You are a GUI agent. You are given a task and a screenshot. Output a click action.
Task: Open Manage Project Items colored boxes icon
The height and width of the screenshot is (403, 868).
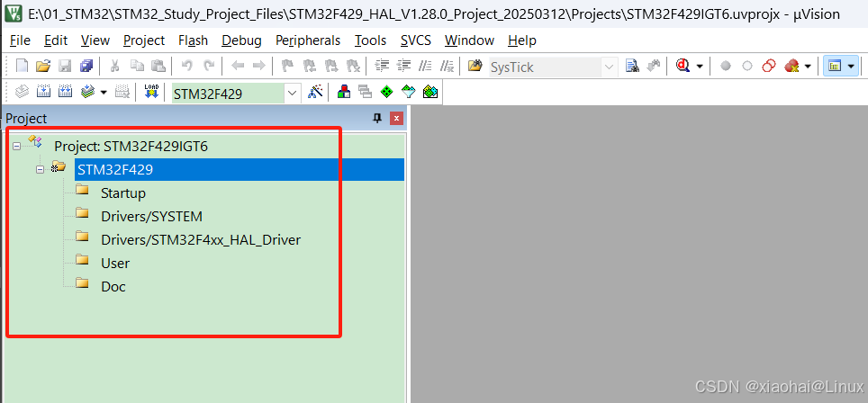[x=344, y=91]
